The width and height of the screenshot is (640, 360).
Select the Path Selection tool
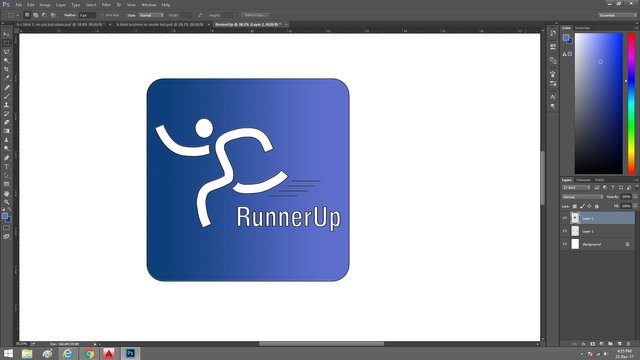click(6, 175)
